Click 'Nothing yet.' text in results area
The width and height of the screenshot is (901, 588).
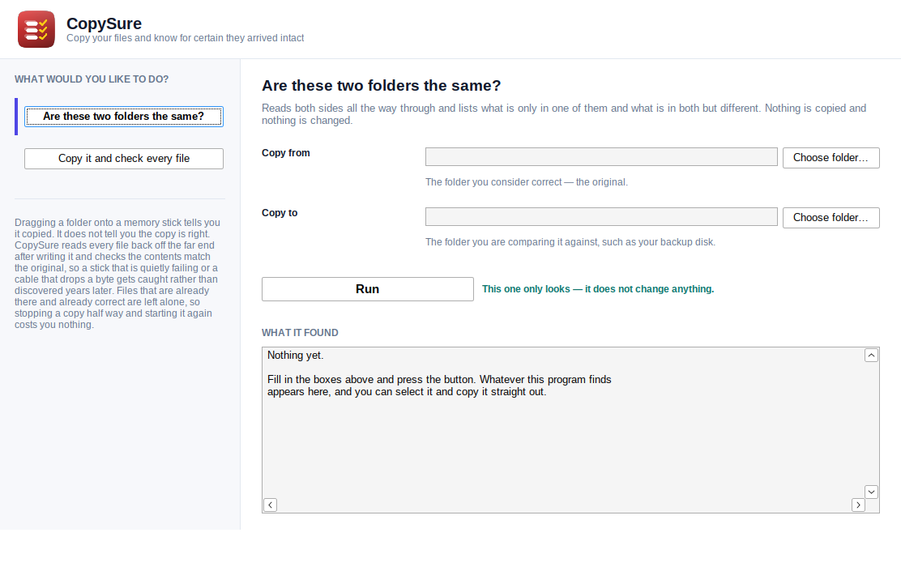296,356
